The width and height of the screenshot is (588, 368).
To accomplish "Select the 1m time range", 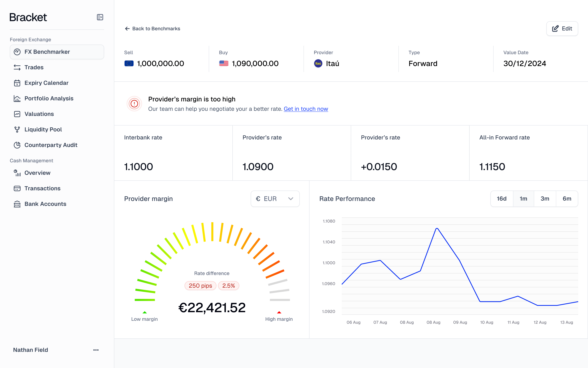I will 523,199.
